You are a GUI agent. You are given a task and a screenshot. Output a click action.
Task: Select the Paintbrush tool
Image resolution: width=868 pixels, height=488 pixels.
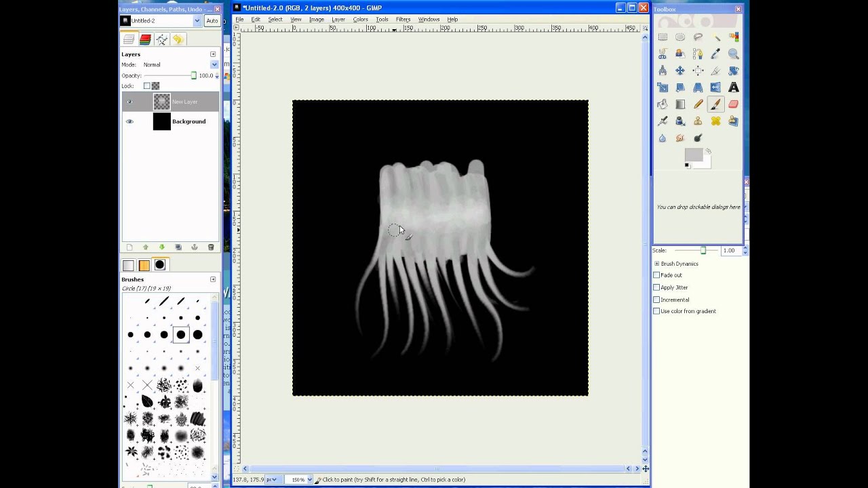[x=715, y=104]
